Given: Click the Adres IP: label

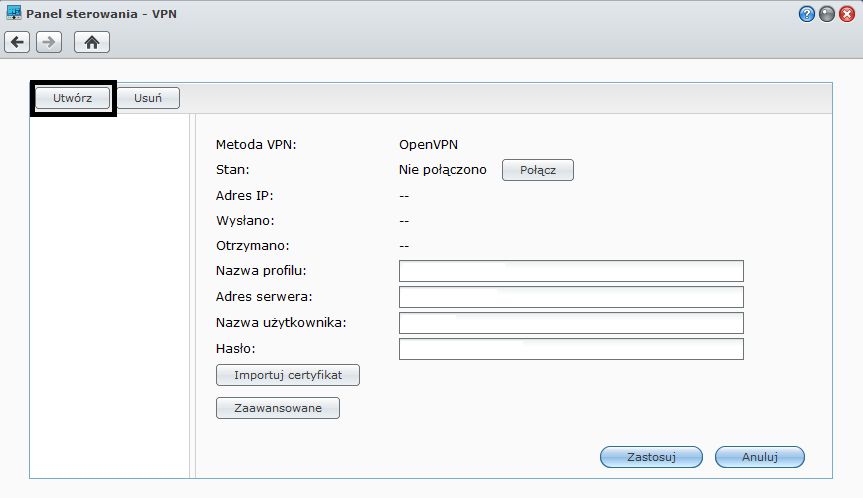Looking at the screenshot, I should click(244, 195).
